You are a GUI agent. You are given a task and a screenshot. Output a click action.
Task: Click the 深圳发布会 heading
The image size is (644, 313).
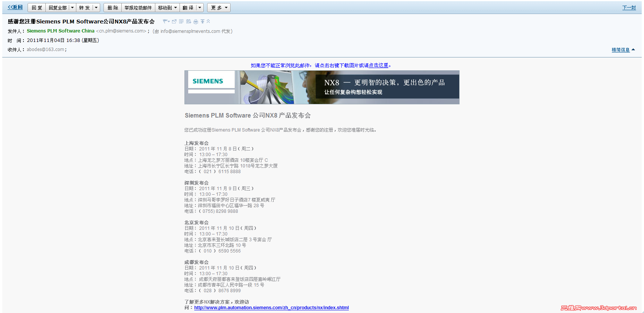[197, 183]
